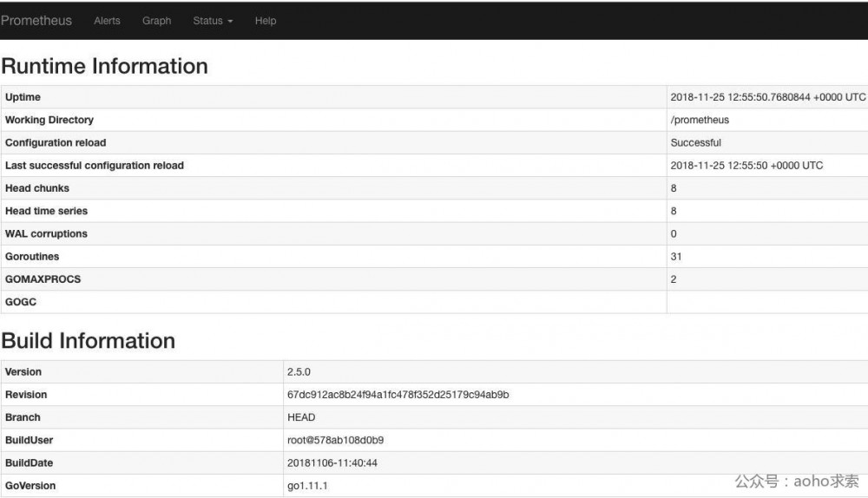Click the GOMAXPROCS value 2

click(x=674, y=278)
